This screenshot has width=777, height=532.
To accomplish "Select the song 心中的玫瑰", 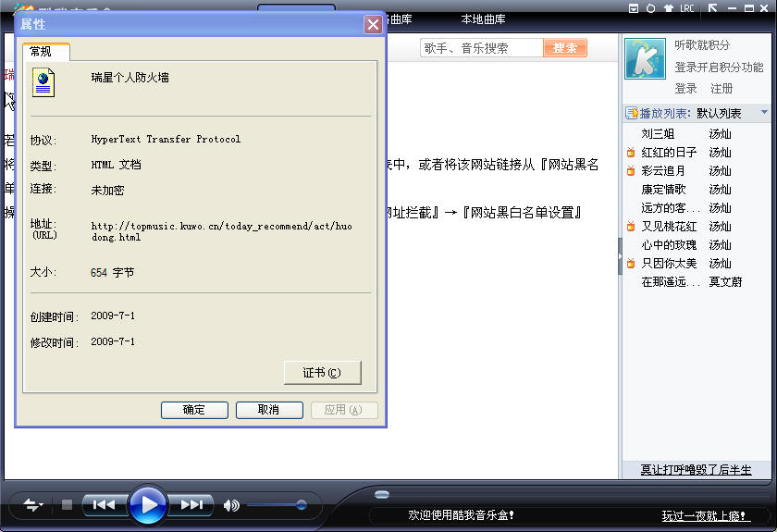I will click(x=669, y=245).
